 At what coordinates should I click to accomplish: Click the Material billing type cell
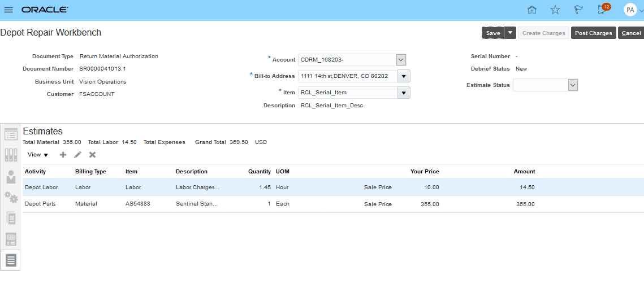click(87, 204)
